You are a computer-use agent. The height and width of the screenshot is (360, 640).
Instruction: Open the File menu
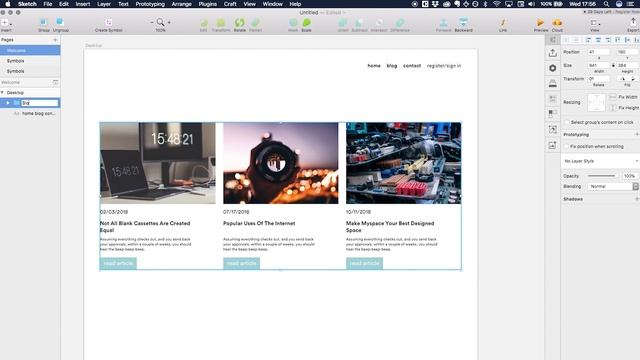click(x=48, y=4)
